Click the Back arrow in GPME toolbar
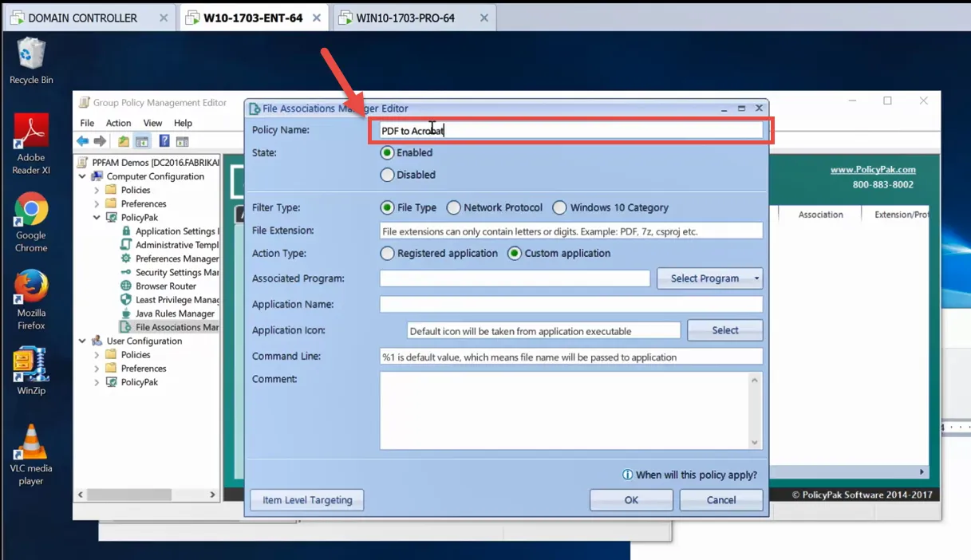Image resolution: width=971 pixels, height=560 pixels. pyautogui.click(x=83, y=141)
